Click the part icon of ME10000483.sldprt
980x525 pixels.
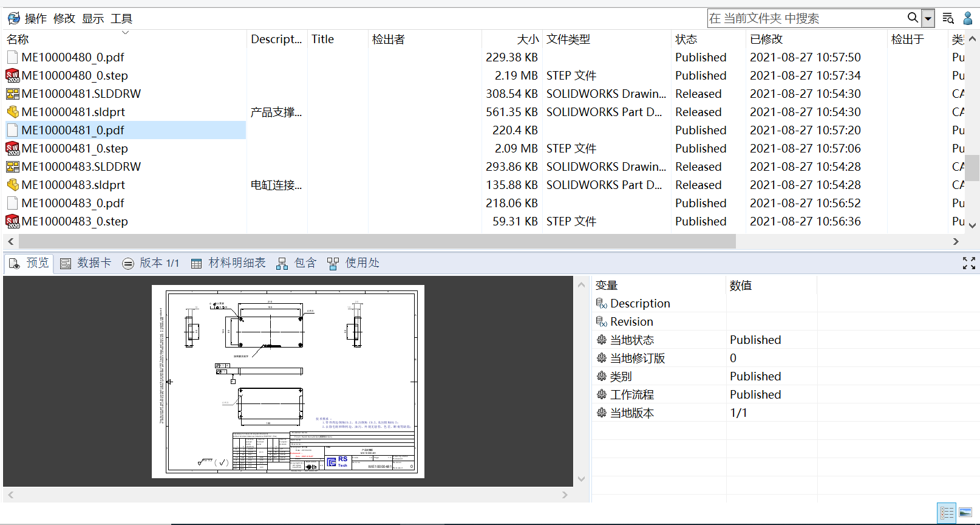pos(12,185)
